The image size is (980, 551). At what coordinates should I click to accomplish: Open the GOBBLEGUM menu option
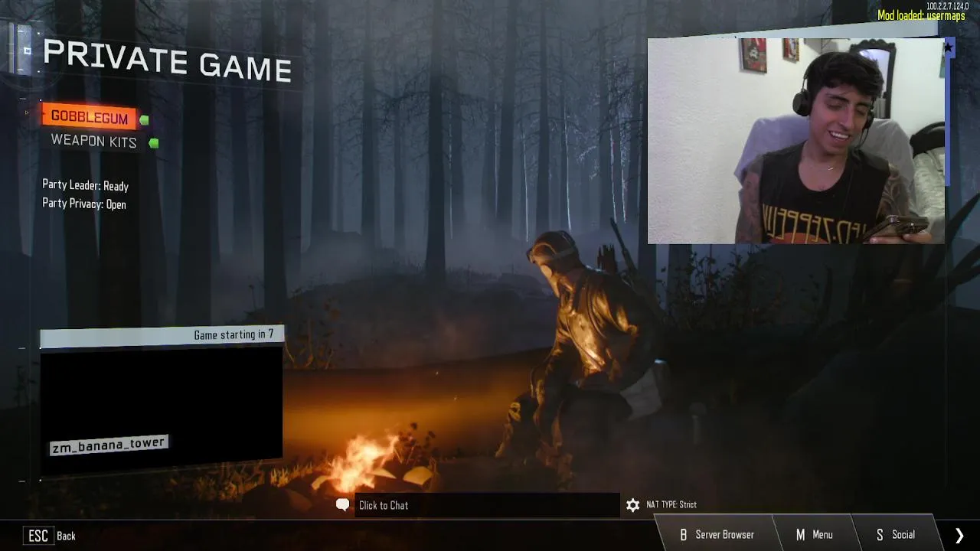(x=89, y=117)
